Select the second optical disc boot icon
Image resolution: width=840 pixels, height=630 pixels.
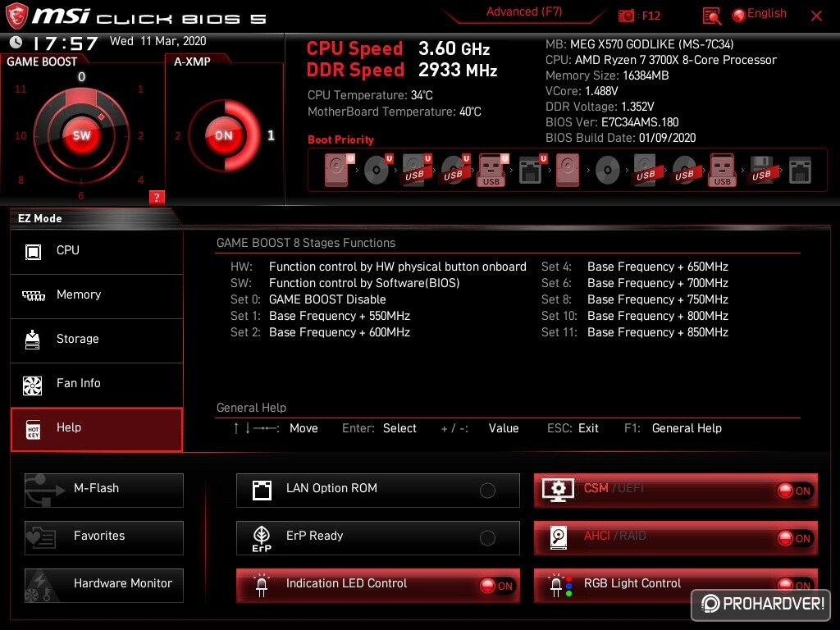[608, 171]
